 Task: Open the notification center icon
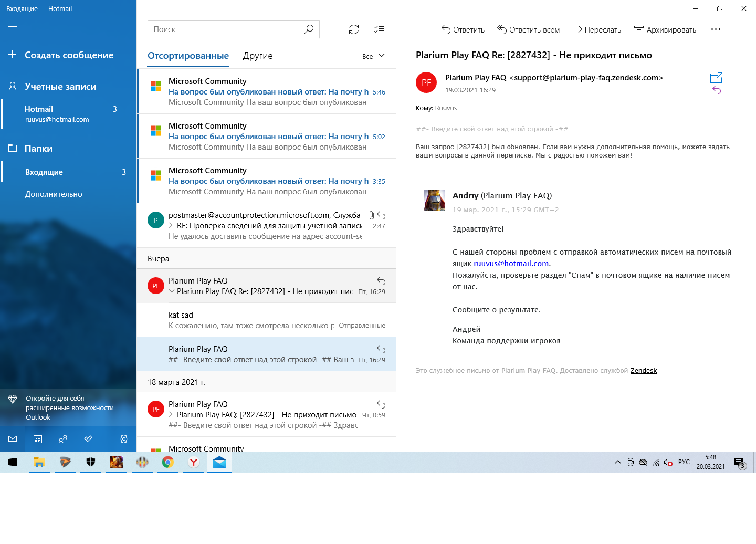(x=739, y=463)
